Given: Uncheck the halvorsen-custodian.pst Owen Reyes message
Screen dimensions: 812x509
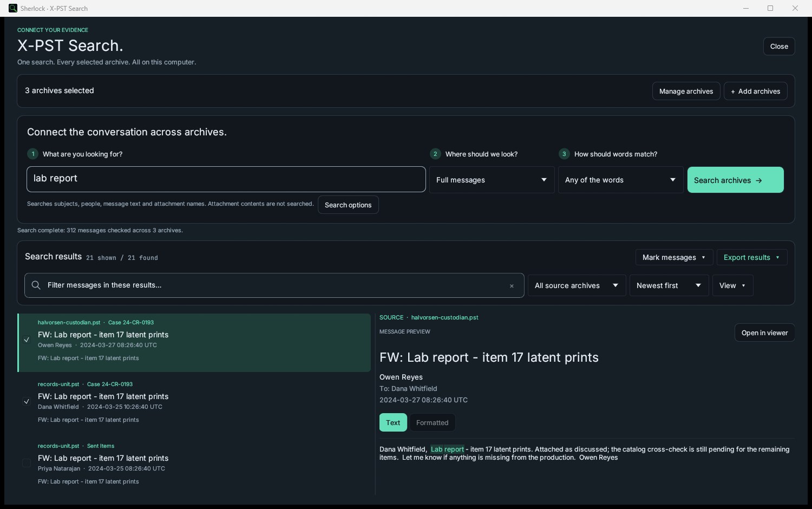Looking at the screenshot, I should [x=27, y=340].
